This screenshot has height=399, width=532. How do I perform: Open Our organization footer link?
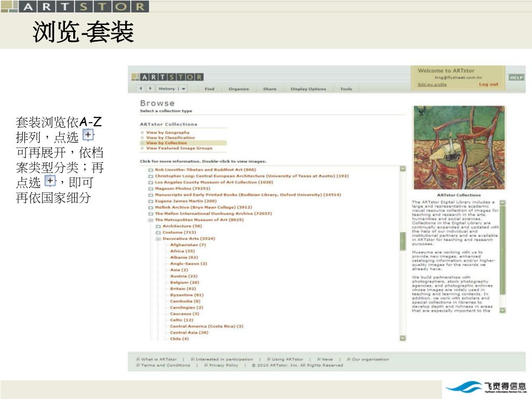tap(370, 360)
